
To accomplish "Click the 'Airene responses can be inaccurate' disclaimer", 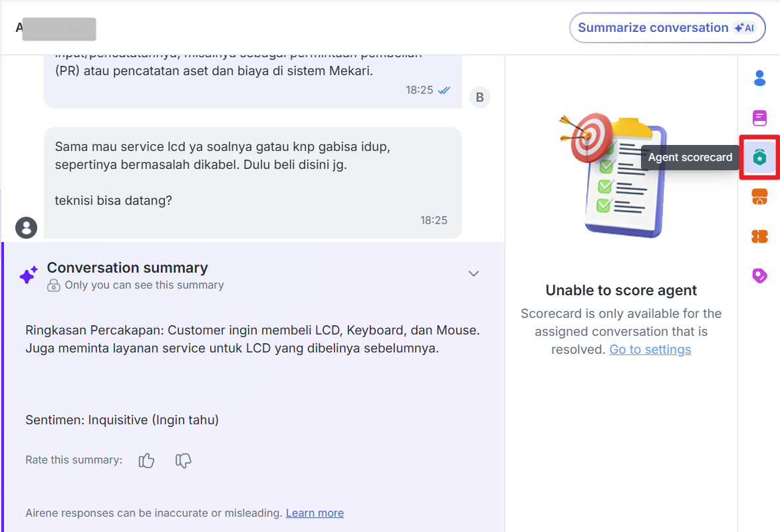I will pyautogui.click(x=154, y=513).
